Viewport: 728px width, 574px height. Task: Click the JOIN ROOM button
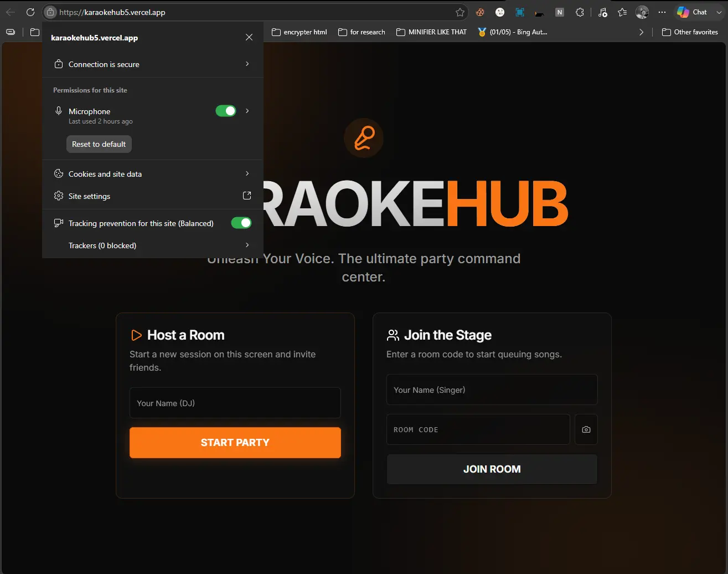(x=492, y=469)
